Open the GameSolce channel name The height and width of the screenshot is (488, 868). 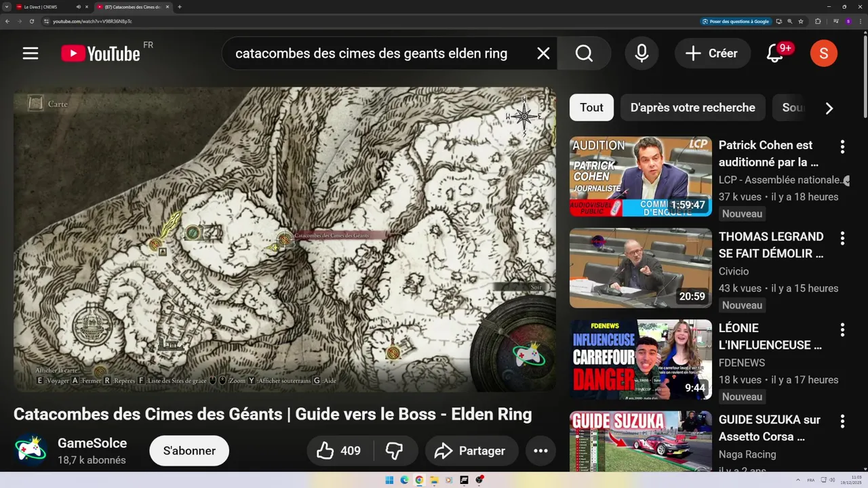click(92, 443)
